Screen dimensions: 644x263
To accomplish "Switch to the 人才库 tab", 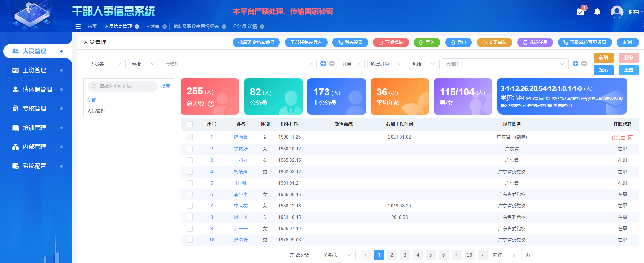I will [x=152, y=26].
